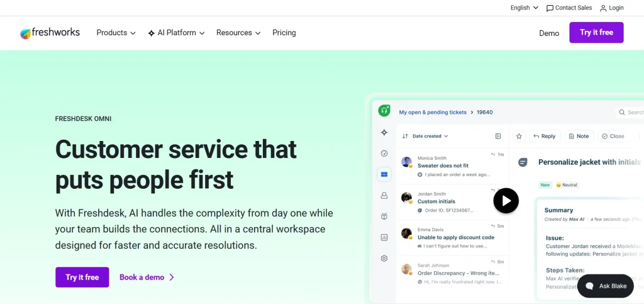This screenshot has width=644, height=304.
Task: Click ticket number 19640 in breadcrumb
Action: 485,112
